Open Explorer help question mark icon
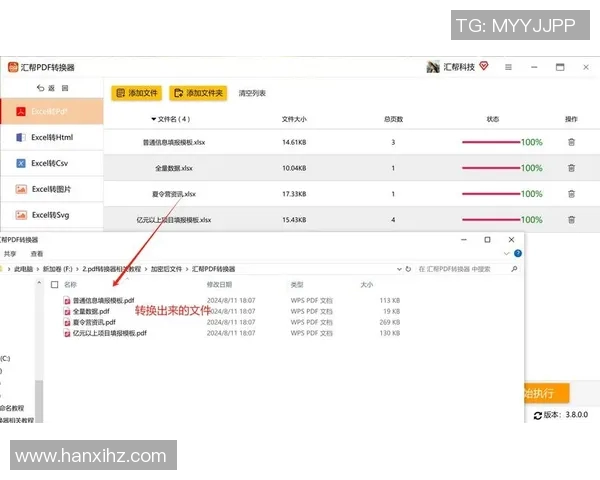Viewport: 600px width, 480px height. tap(518, 253)
